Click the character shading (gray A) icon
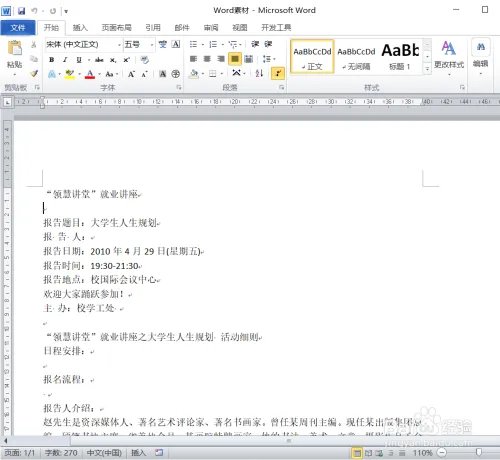The image size is (500, 460). pos(162,74)
